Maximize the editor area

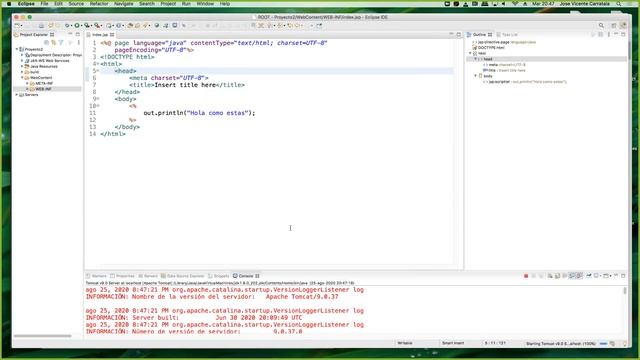tap(459, 35)
